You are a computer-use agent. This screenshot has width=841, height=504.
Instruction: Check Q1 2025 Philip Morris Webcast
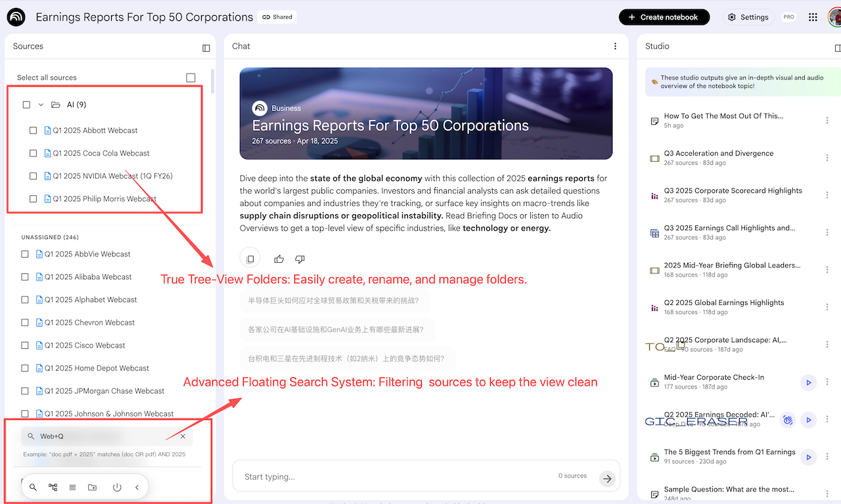pyautogui.click(x=33, y=198)
